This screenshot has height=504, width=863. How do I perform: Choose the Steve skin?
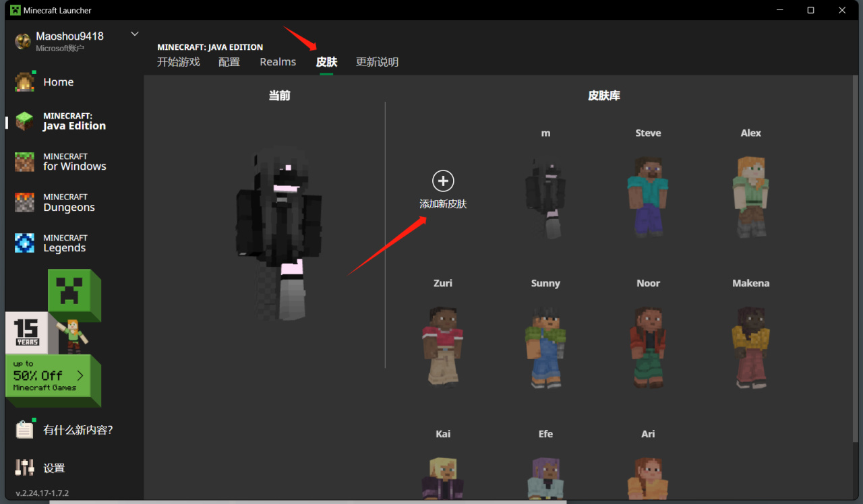pyautogui.click(x=648, y=197)
